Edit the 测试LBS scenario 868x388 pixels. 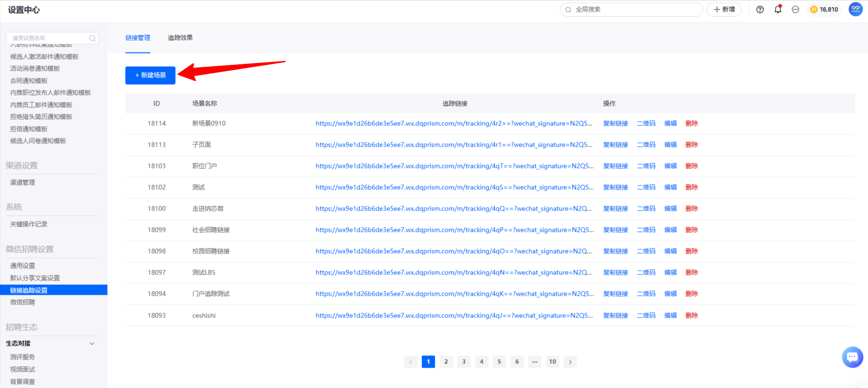pyautogui.click(x=670, y=273)
